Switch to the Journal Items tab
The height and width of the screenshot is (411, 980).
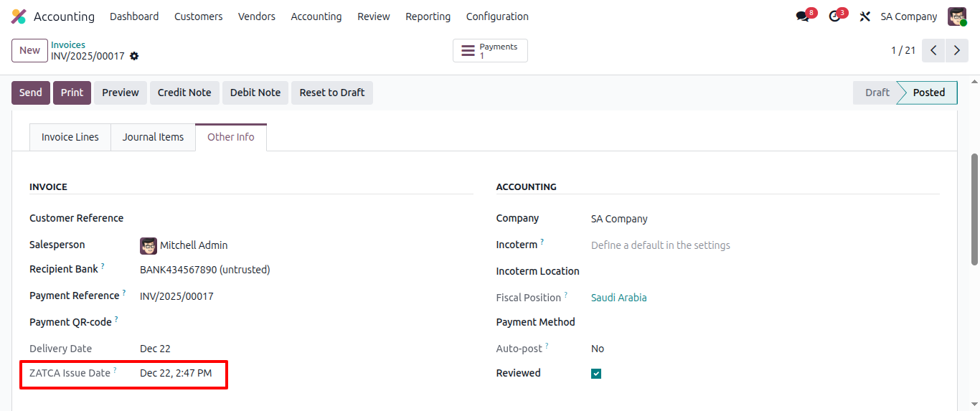[x=153, y=137]
